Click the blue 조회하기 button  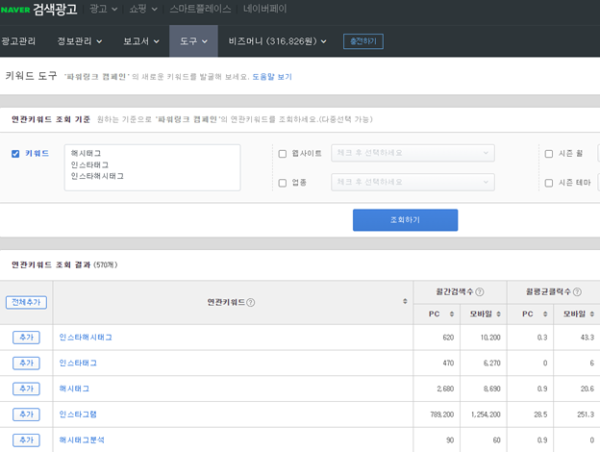405,220
